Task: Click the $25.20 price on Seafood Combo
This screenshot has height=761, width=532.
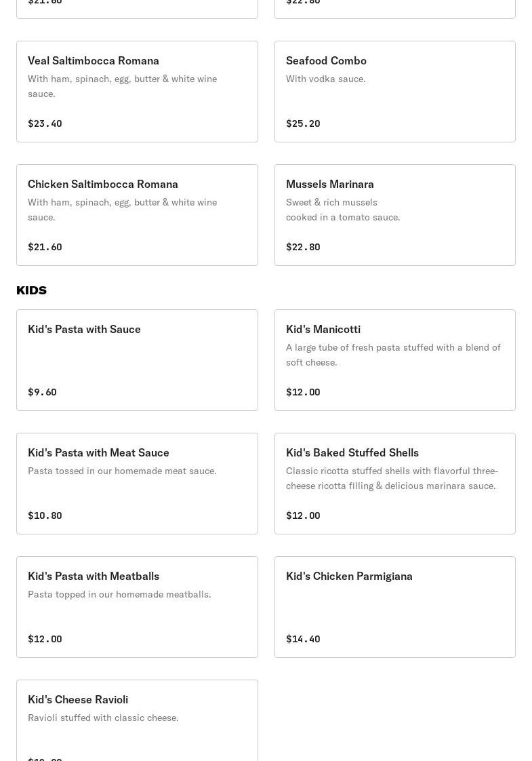Action: tap(303, 123)
